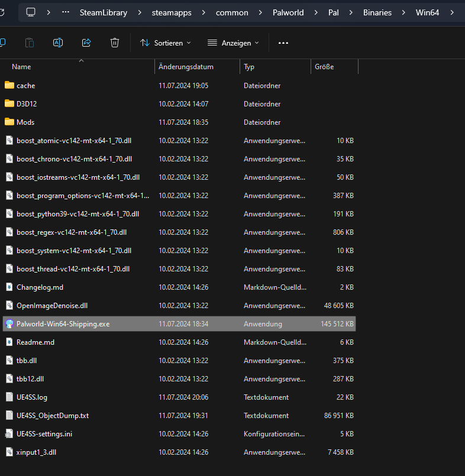Image resolution: width=465 pixels, height=476 pixels.
Task: Select boost_thread dll file icon
Action: [x=9, y=268]
